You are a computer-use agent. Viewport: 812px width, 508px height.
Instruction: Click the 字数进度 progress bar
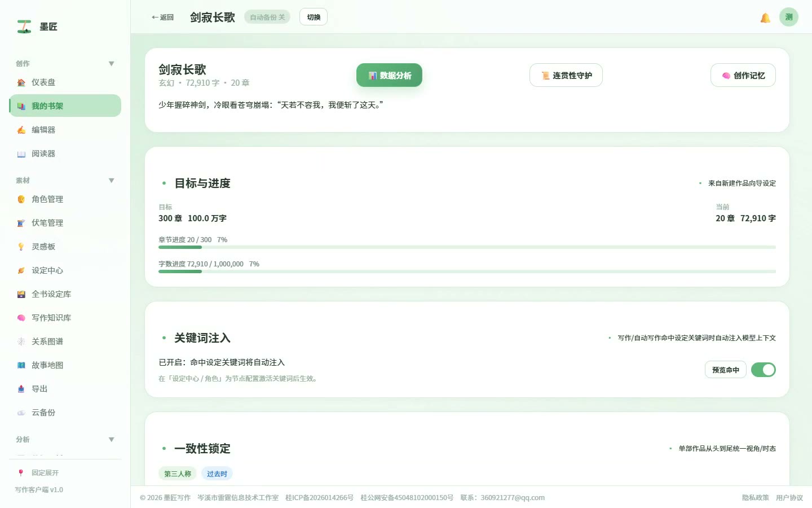pyautogui.click(x=467, y=271)
